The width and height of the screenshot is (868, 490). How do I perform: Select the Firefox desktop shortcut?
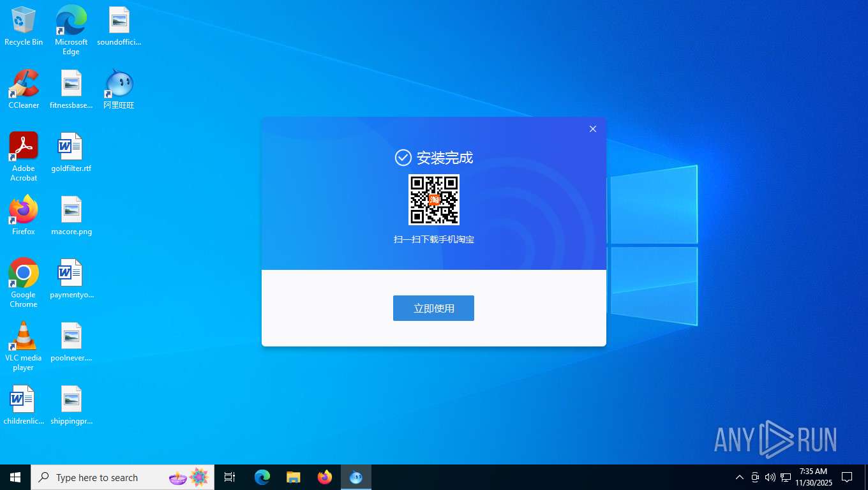(24, 216)
